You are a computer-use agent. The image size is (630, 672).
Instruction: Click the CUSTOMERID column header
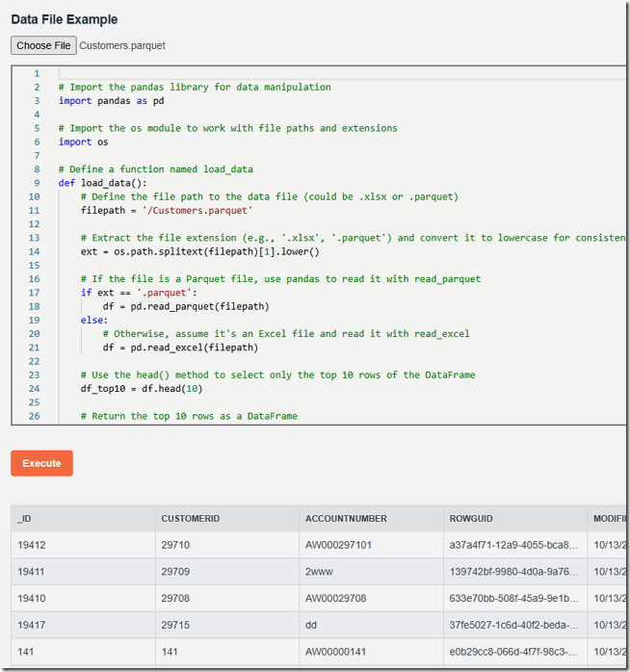227,519
